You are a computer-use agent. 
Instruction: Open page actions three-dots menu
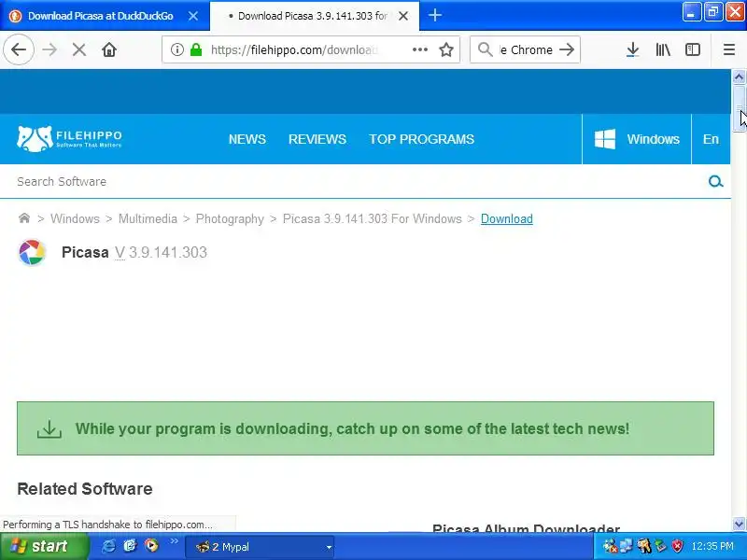419,49
